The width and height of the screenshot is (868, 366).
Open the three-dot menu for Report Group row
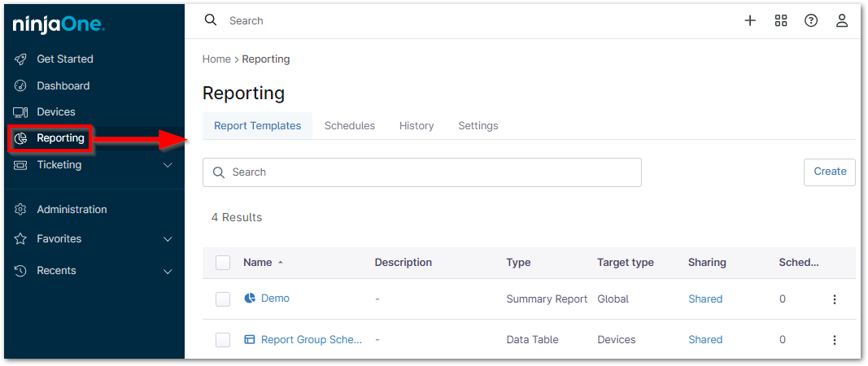tap(834, 340)
